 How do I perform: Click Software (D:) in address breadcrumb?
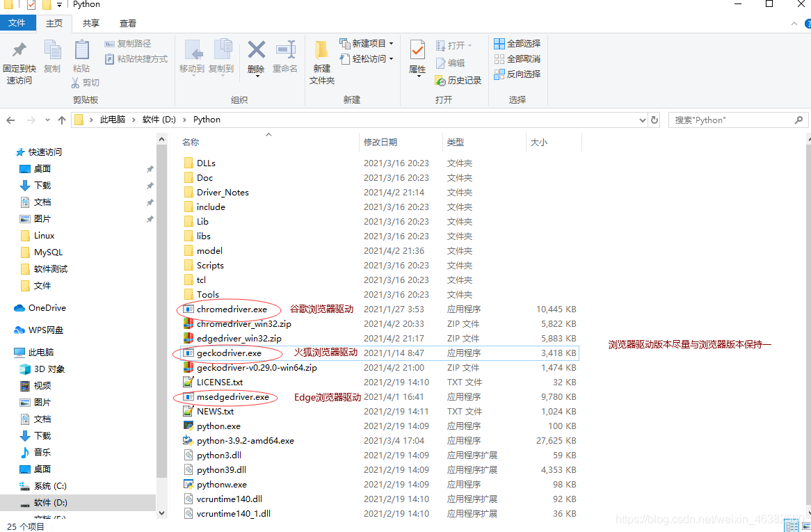(x=159, y=120)
